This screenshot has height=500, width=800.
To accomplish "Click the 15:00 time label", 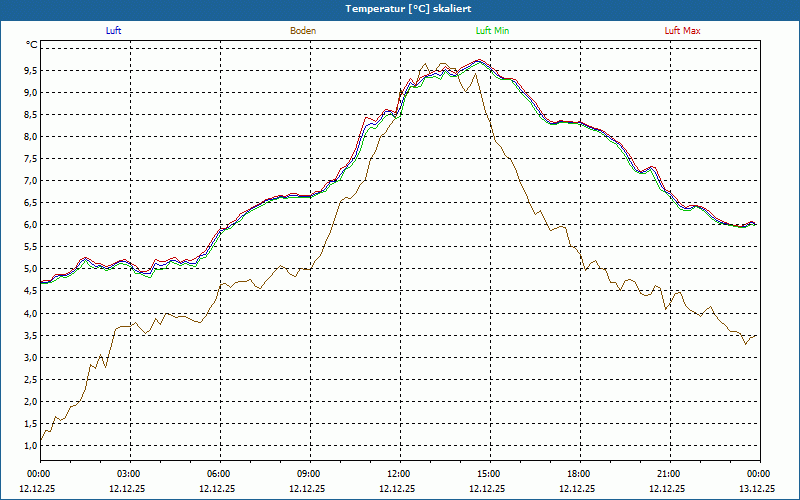I will (490, 474).
